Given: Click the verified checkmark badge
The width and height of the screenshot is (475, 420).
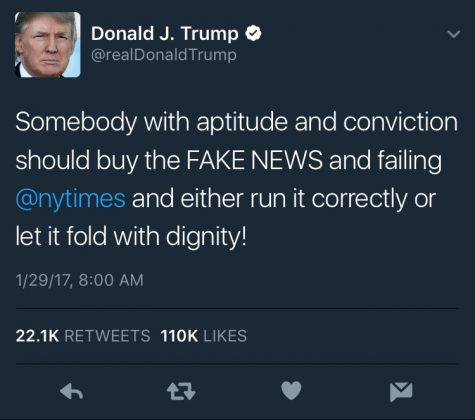Looking at the screenshot, I should 253,33.
